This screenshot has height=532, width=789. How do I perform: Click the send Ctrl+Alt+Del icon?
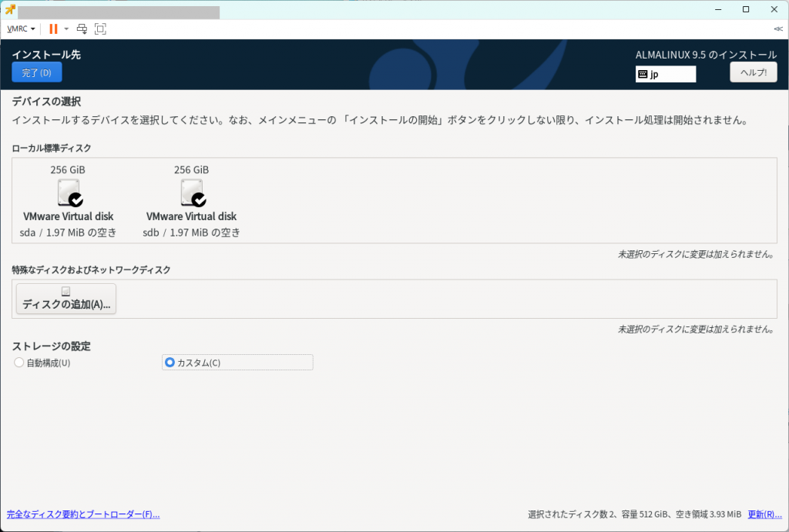(x=82, y=29)
